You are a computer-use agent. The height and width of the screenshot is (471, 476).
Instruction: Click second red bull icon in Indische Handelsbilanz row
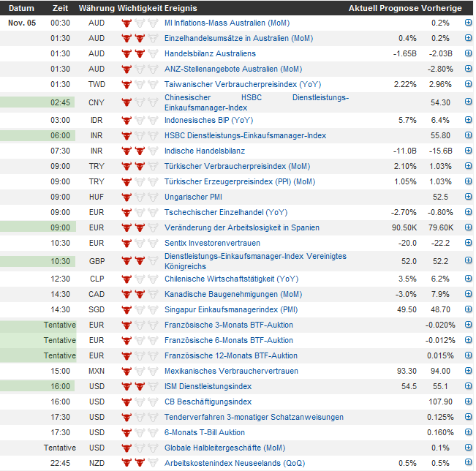[x=140, y=151]
